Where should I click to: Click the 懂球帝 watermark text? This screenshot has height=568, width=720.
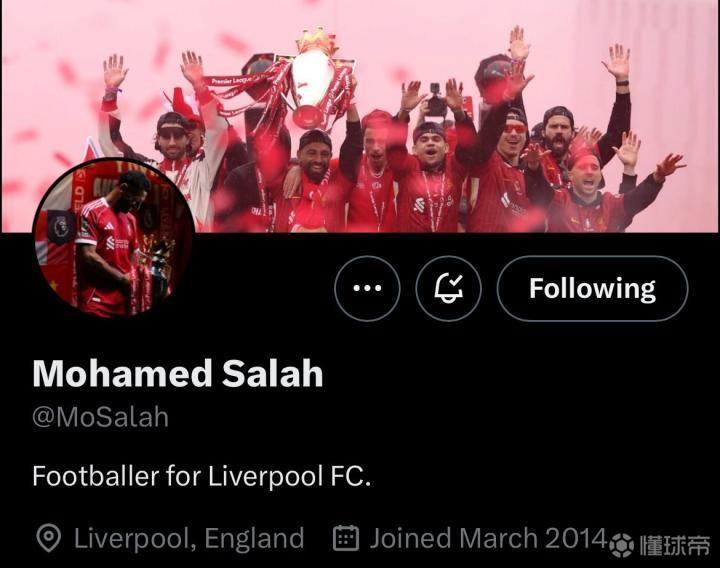pos(675,546)
